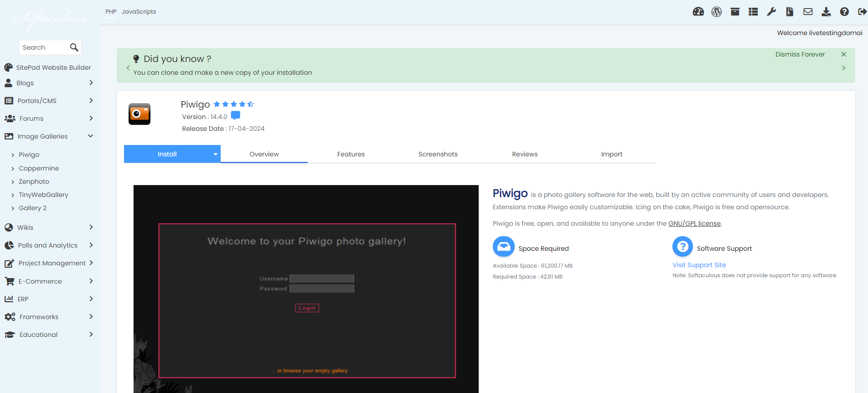The height and width of the screenshot is (393, 868).
Task: Show previous tip with left arrow
Action: pyautogui.click(x=128, y=67)
